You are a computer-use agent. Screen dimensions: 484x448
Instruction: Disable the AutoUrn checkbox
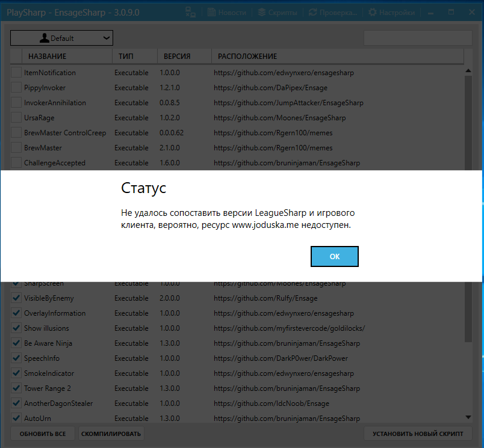[16, 418]
